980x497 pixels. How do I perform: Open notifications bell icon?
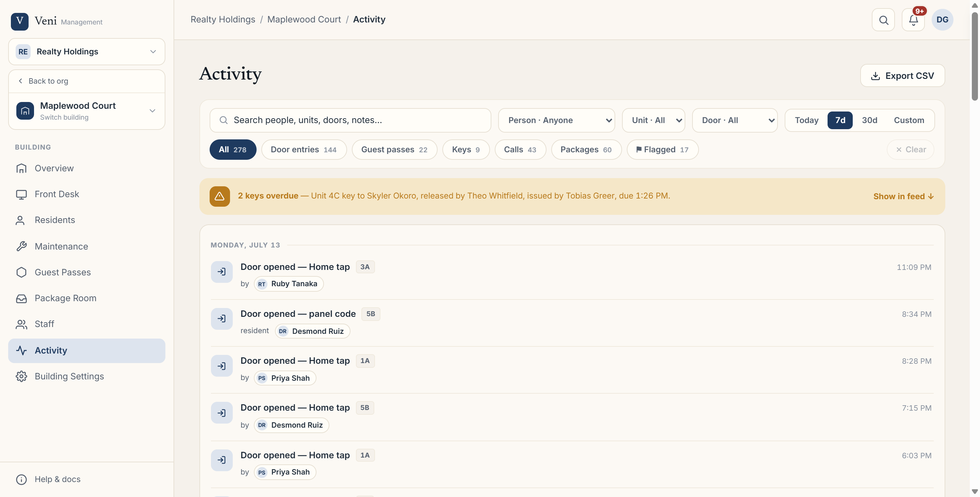point(913,20)
